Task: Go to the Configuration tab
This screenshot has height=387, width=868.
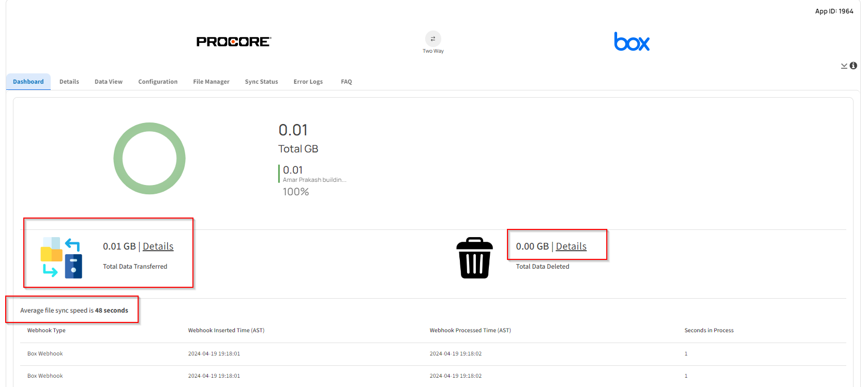Action: [x=158, y=82]
